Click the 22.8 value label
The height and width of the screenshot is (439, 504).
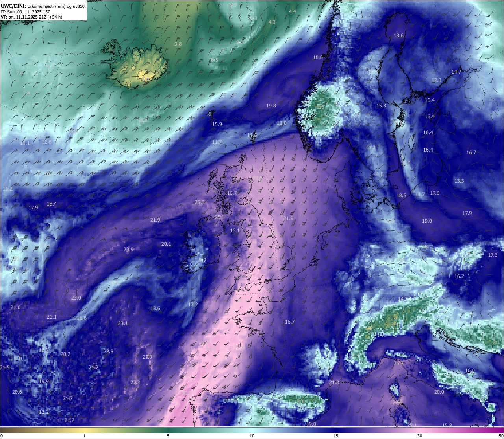coord(108,352)
